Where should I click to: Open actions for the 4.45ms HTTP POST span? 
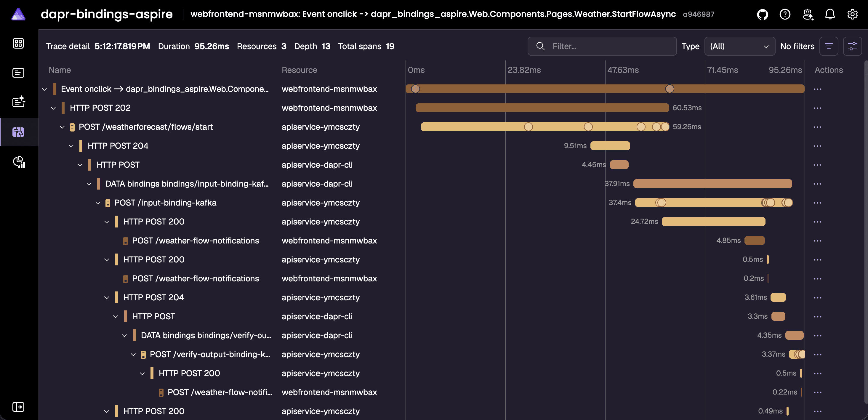[x=817, y=165]
